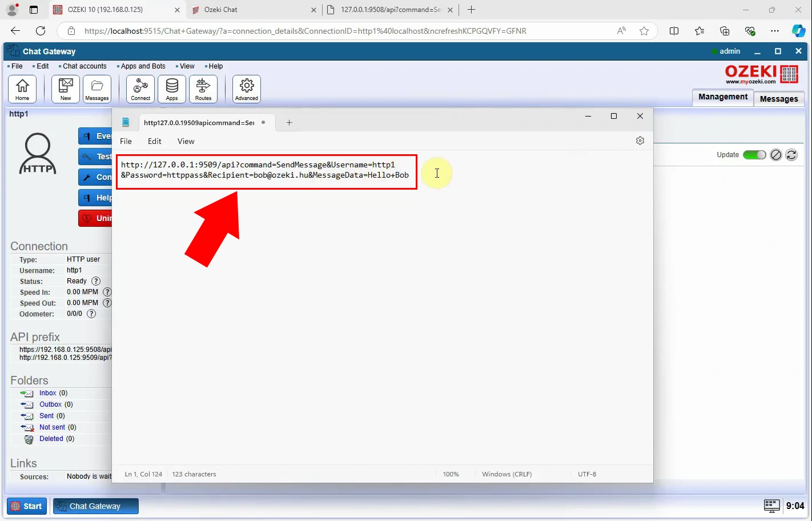The height and width of the screenshot is (521, 812).
Task: Click help icon beside Speed In
Action: 107,292
